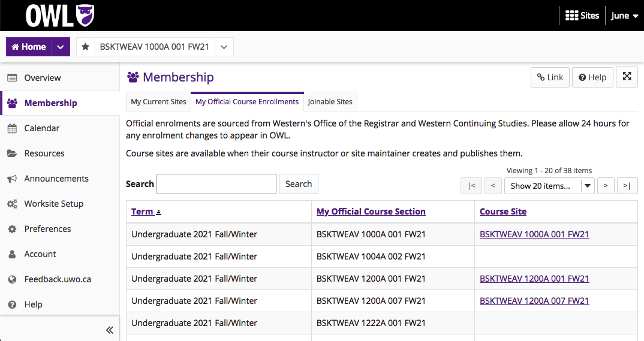Open BSKTWEAV 1200A 007 FW21 course site
Screen dimensions: 644x341
(x=534, y=301)
